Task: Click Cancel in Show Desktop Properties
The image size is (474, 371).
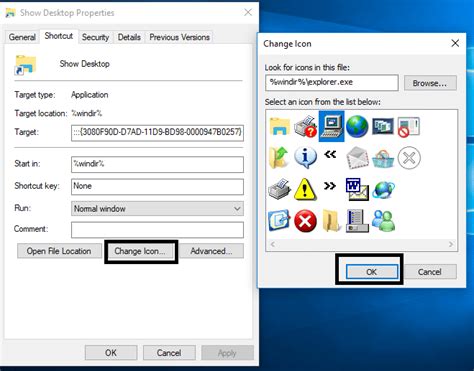Action: click(169, 353)
